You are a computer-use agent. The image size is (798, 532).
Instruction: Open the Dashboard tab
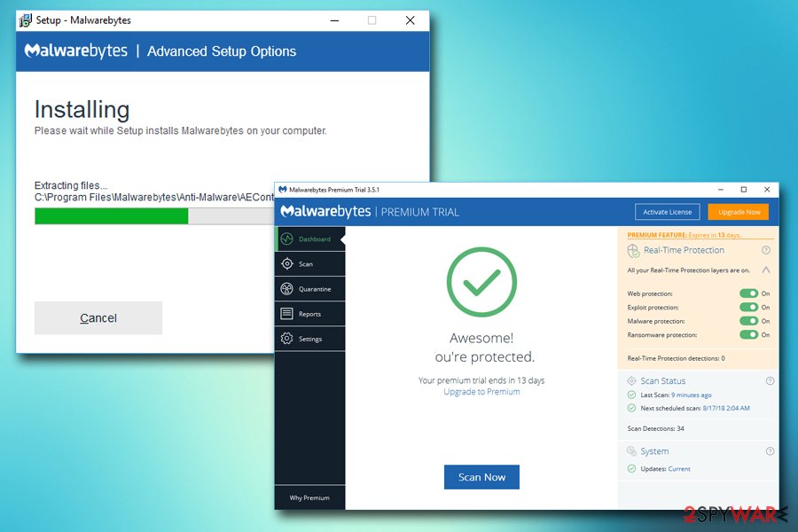pyautogui.click(x=310, y=239)
